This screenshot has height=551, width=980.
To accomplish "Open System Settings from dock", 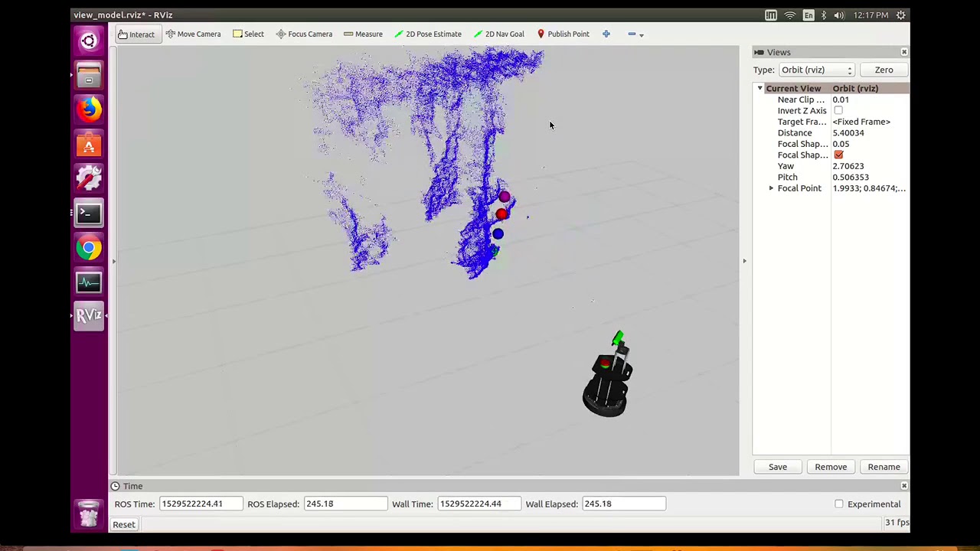I will (89, 179).
